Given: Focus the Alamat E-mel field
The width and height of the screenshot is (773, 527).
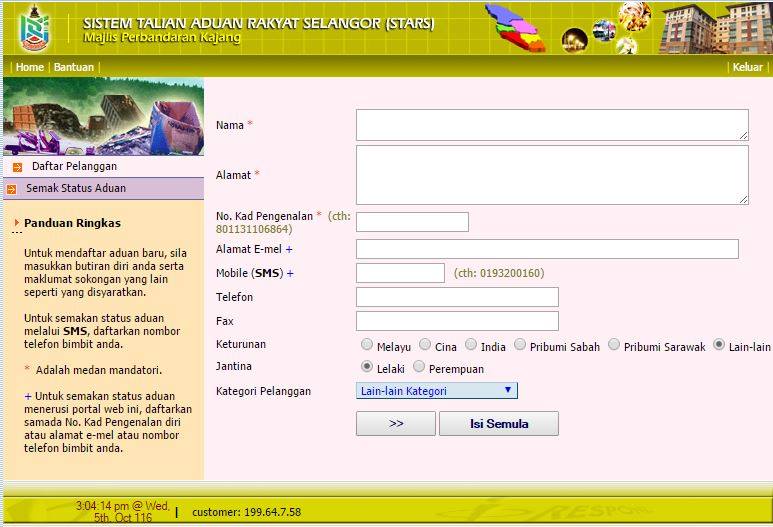Looking at the screenshot, I should point(547,249).
